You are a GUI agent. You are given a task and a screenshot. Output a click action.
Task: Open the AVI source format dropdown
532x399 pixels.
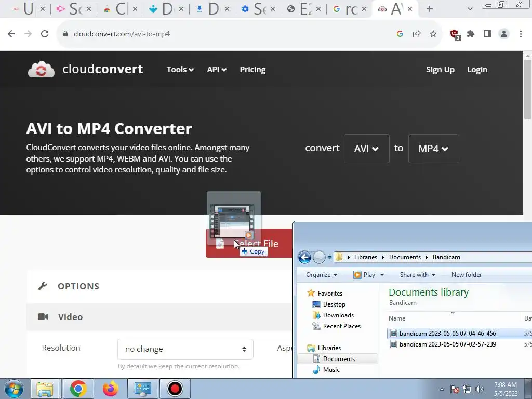point(366,149)
